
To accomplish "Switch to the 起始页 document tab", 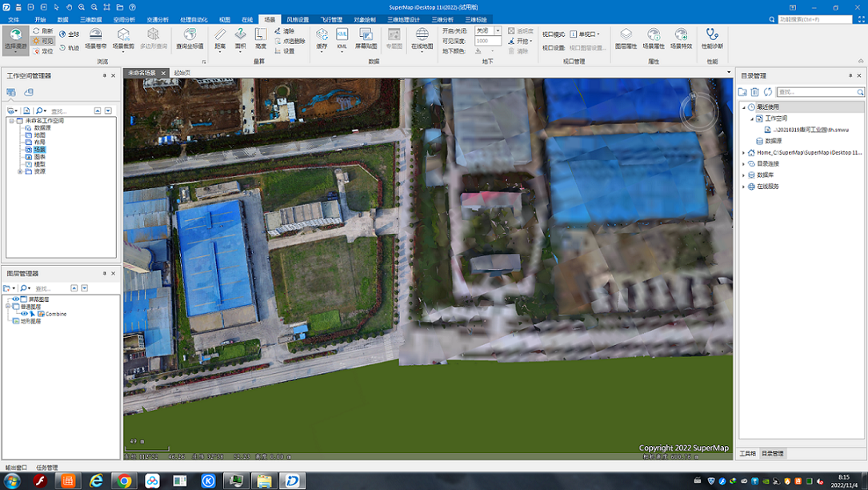I will (182, 73).
